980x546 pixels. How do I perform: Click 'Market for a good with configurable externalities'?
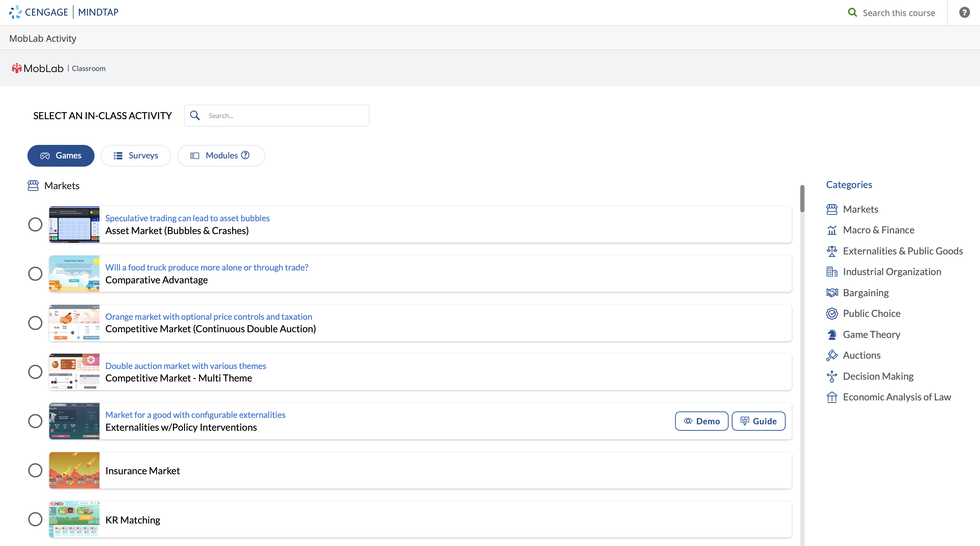(x=195, y=415)
